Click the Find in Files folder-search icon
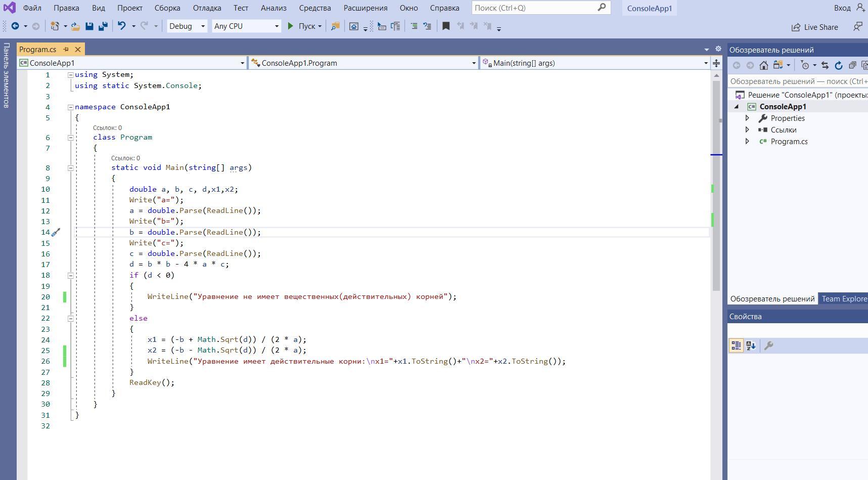This screenshot has height=480, width=868. click(335, 26)
